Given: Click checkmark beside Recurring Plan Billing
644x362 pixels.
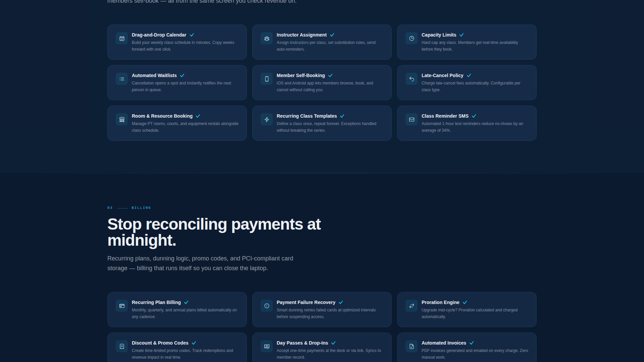Looking at the screenshot, I should tap(186, 302).
